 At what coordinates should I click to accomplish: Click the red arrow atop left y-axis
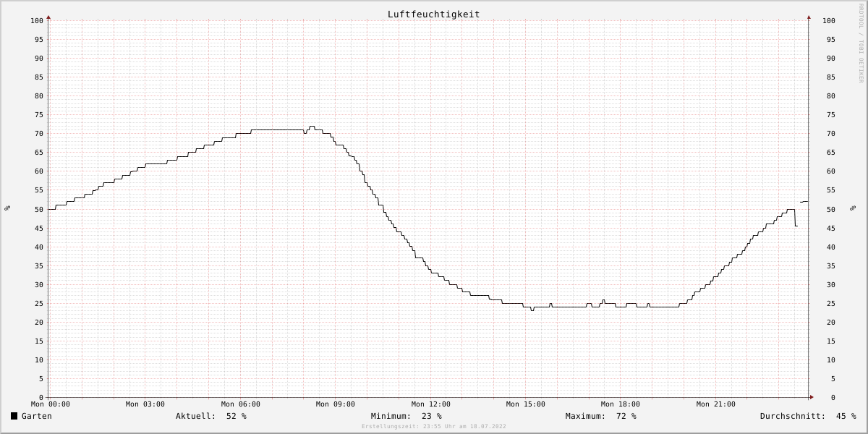(x=48, y=17)
